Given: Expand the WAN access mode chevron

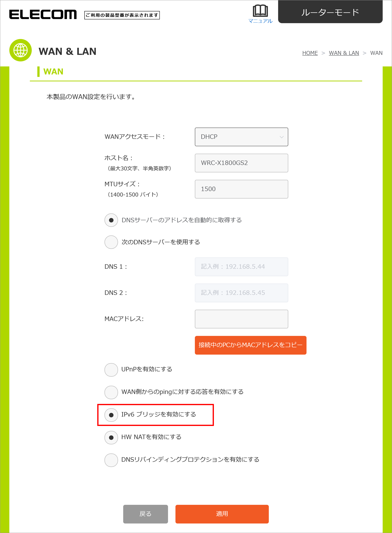Looking at the screenshot, I should point(282,137).
